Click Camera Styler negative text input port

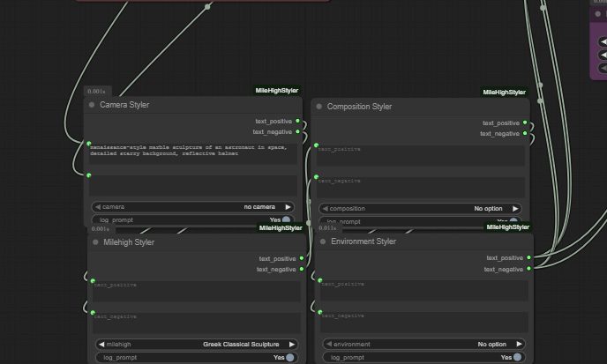pos(89,175)
